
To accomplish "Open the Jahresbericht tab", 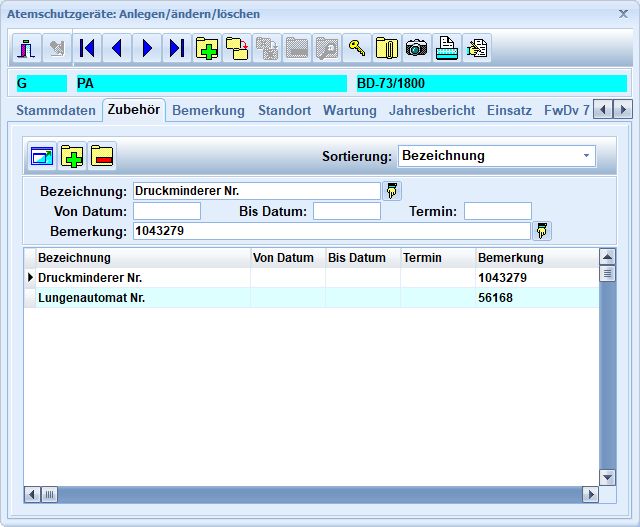I will (432, 111).
